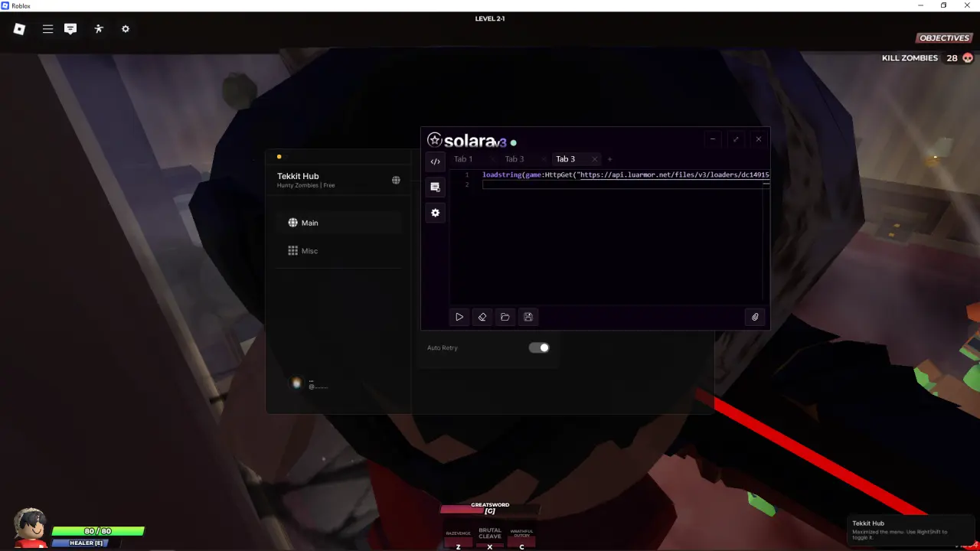Click the Tekkit Hub user avatar

coord(296,383)
